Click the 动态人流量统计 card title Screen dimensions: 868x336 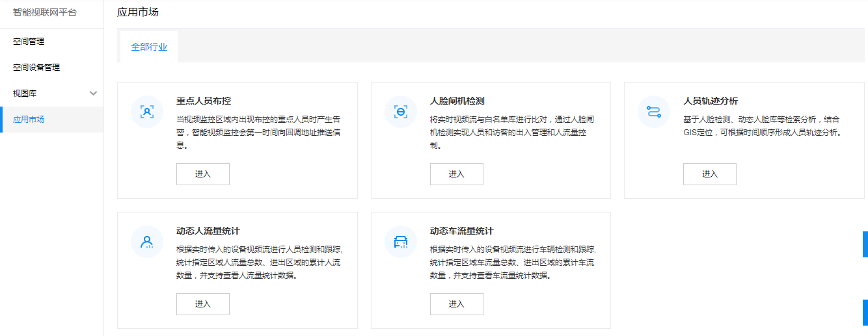pyautogui.click(x=208, y=231)
